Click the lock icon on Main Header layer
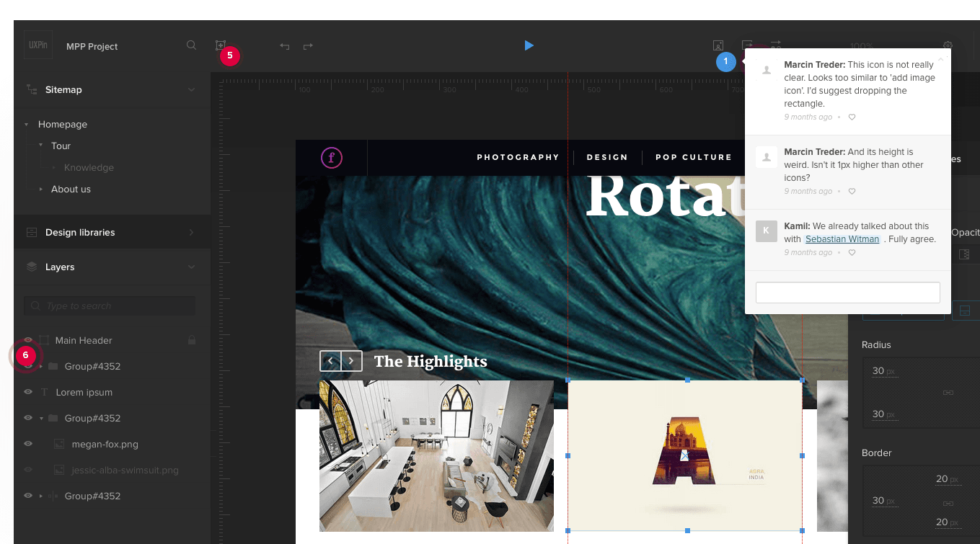Viewport: 980px width, 544px height. click(x=192, y=340)
